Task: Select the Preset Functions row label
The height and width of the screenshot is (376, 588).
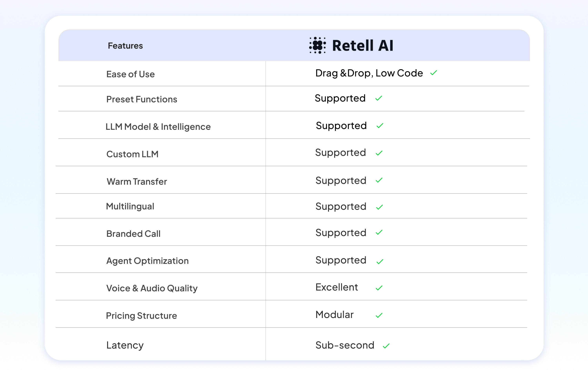Action: 142,99
